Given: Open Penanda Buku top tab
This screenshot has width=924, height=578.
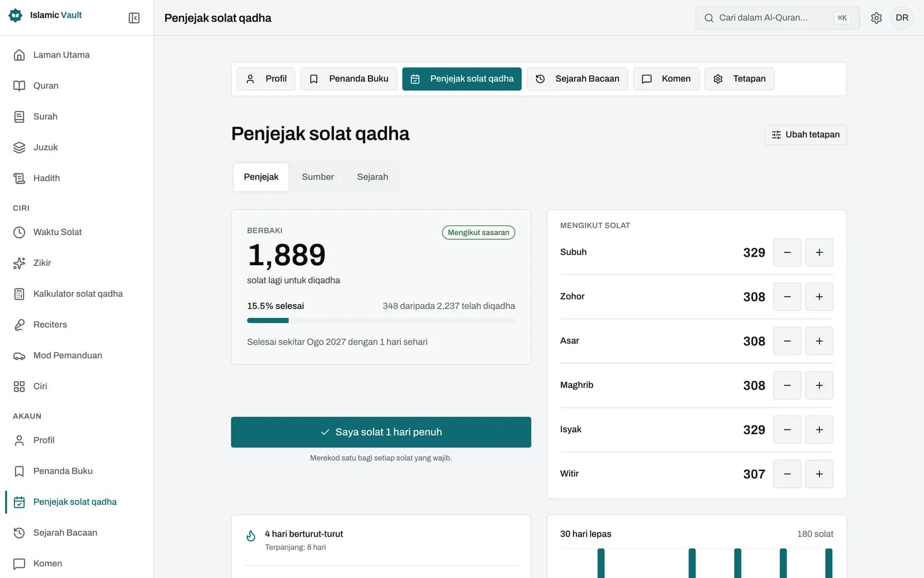Looking at the screenshot, I should pos(349,79).
